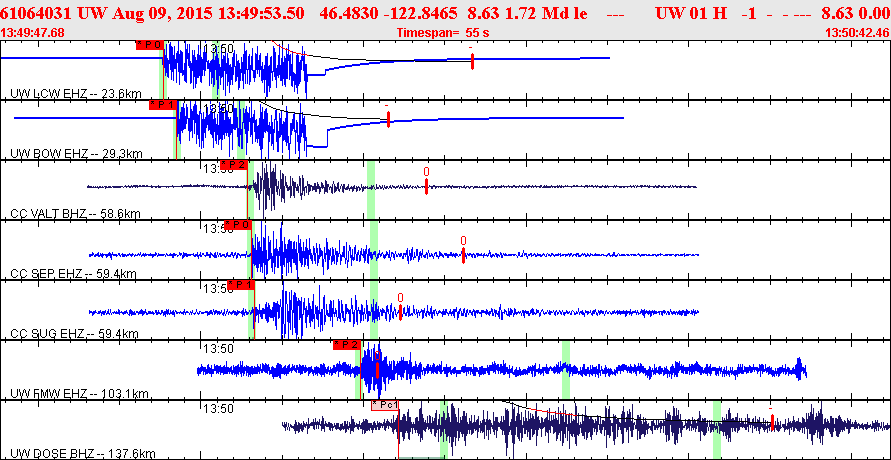The height and width of the screenshot is (460, 891).
Task: Click the station label CC VALT BHZ -- 58.6km
Action: (x=76, y=214)
